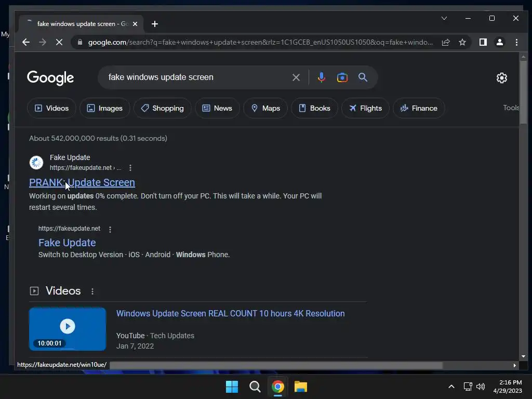Switch to Shopping results
Viewport: 532px width, 399px height.
(x=162, y=108)
